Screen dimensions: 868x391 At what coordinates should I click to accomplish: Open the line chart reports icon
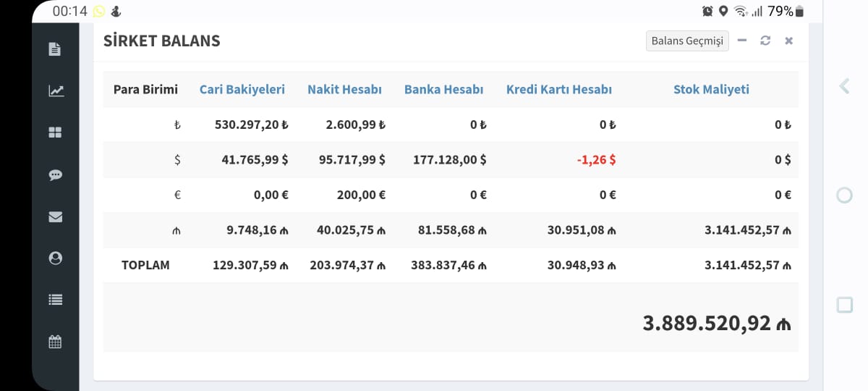click(55, 91)
